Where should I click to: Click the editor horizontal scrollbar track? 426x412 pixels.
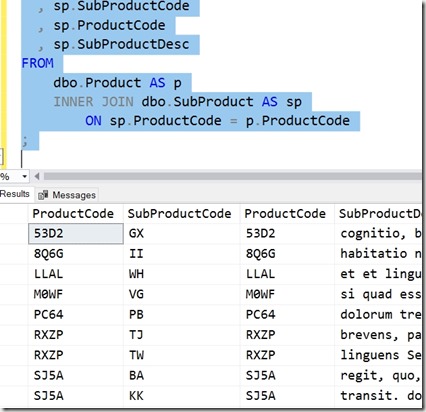232,176
